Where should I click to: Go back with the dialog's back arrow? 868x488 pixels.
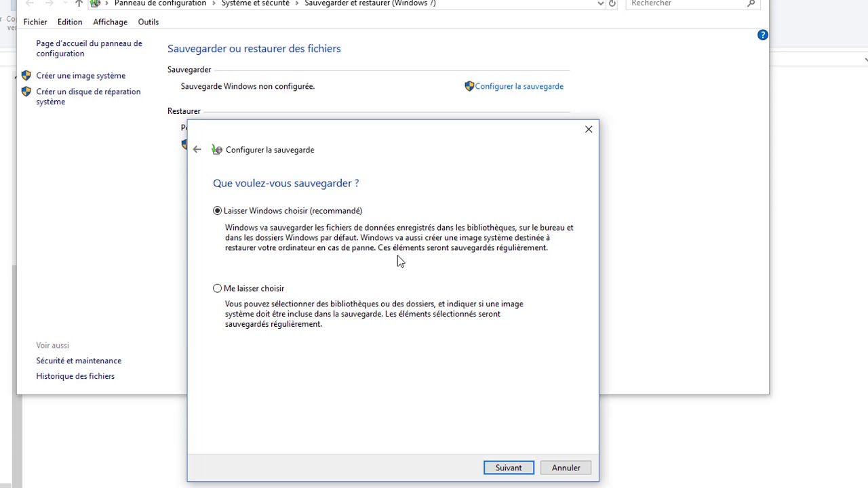[197, 149]
